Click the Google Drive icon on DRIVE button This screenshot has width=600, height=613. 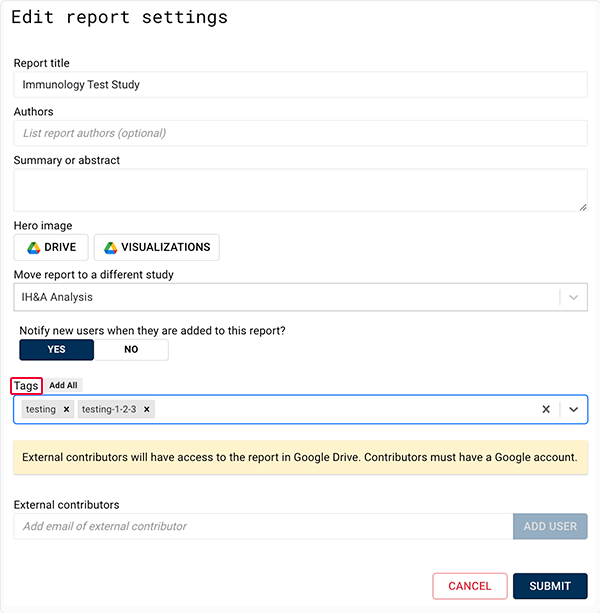click(x=33, y=247)
